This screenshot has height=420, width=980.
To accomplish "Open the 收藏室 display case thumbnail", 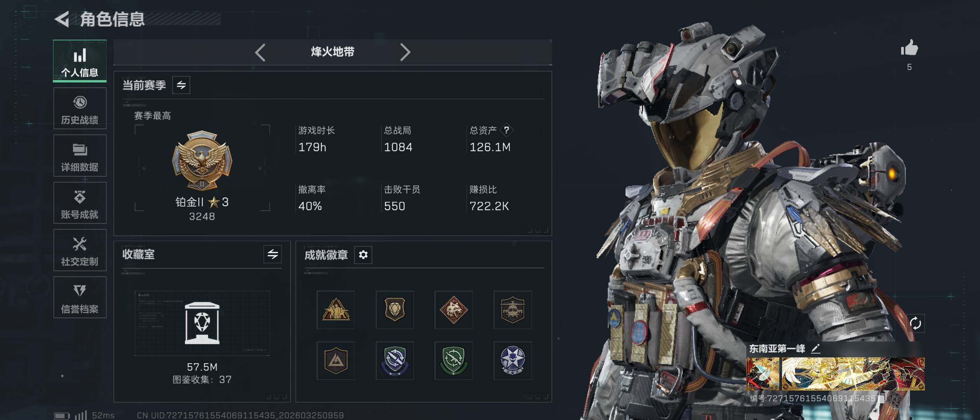I will [x=202, y=323].
